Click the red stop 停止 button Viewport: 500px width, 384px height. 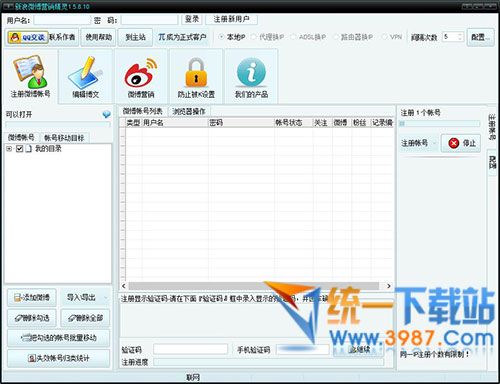[x=461, y=143]
